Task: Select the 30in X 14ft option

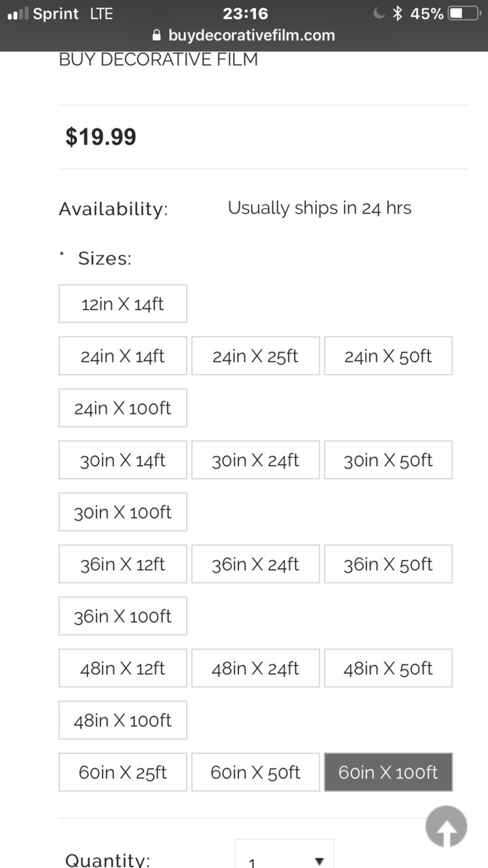Action: 123,460
